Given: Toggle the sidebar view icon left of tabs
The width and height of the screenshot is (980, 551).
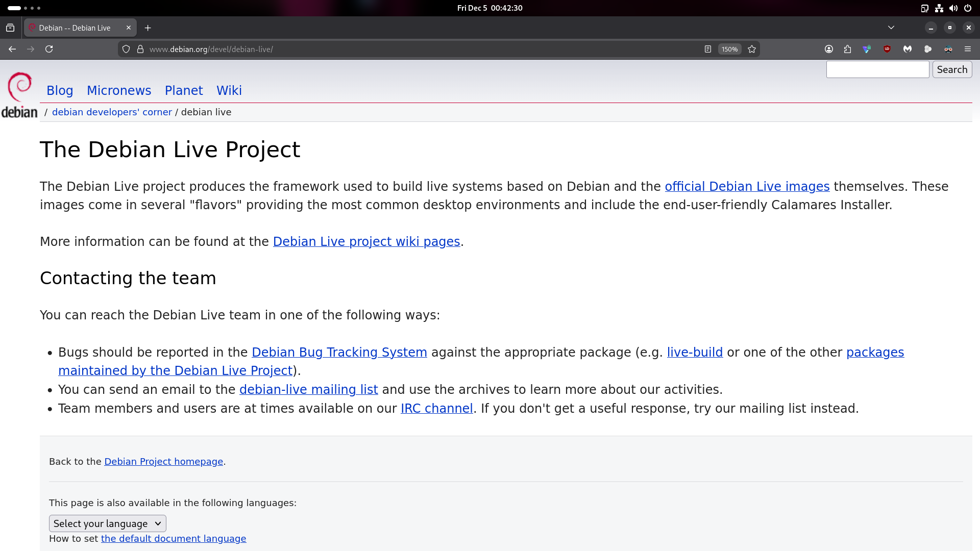Looking at the screenshot, I should pos(10,28).
